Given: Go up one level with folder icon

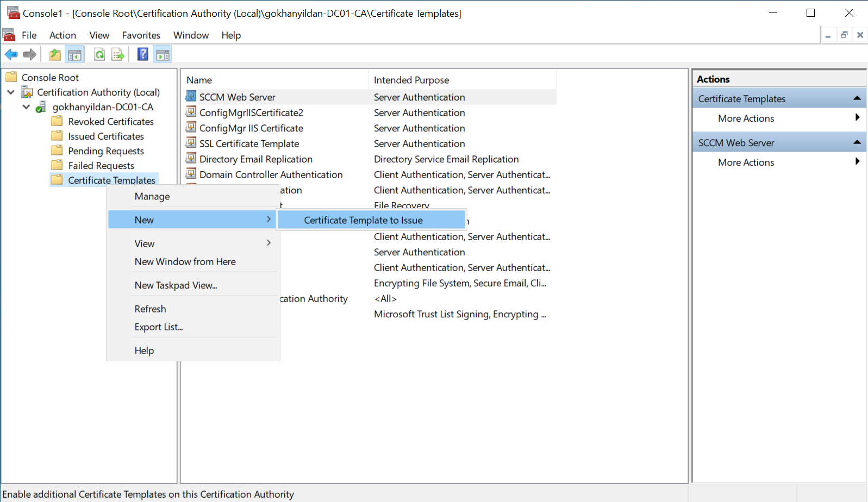Looking at the screenshot, I should point(55,54).
